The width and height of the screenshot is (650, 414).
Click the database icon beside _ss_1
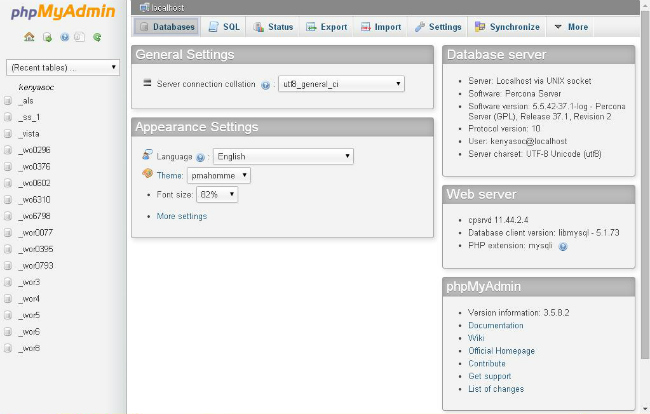[8, 117]
